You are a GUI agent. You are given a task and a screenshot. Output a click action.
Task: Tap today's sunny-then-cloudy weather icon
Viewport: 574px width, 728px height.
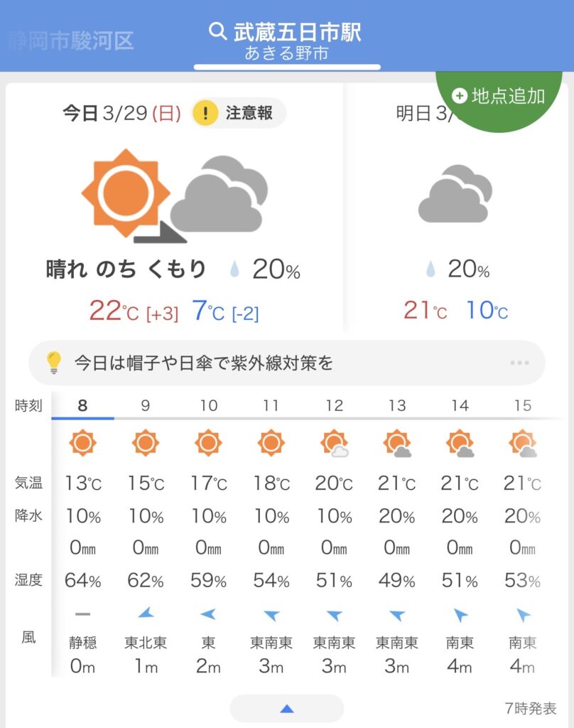[x=174, y=195]
